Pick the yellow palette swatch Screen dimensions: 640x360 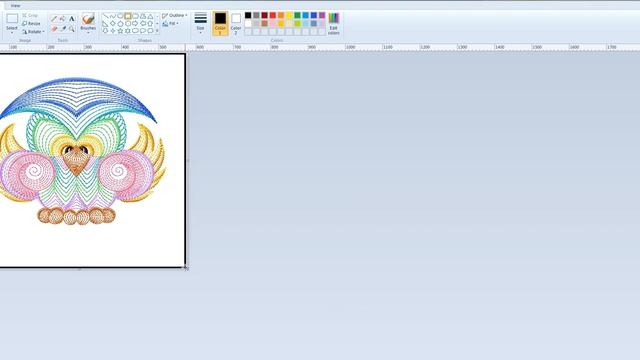289,16
